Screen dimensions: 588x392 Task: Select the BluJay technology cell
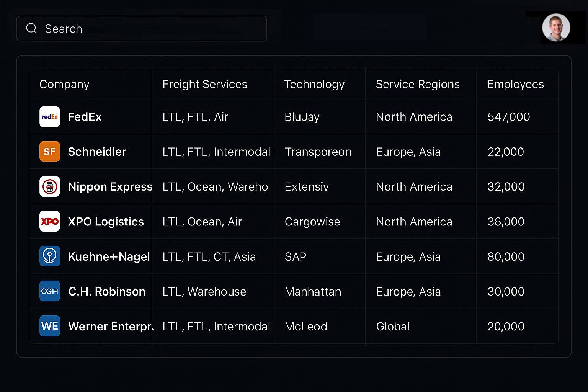[x=302, y=117]
